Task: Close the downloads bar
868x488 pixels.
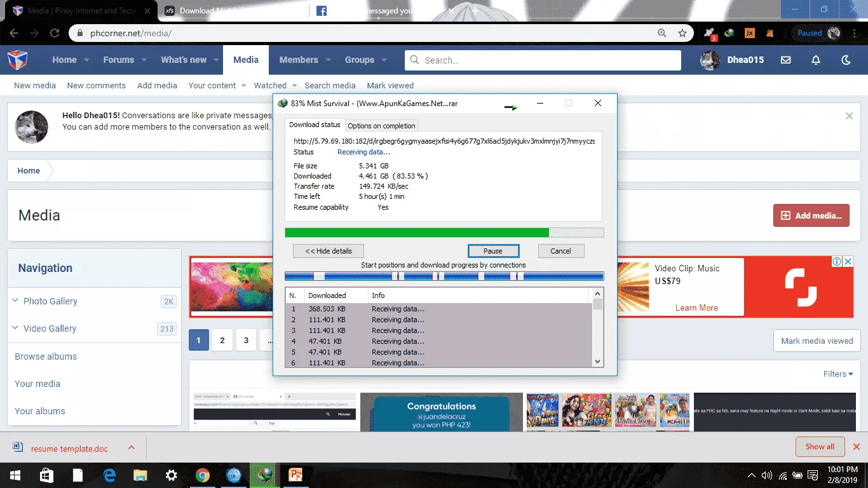Action: click(x=857, y=447)
